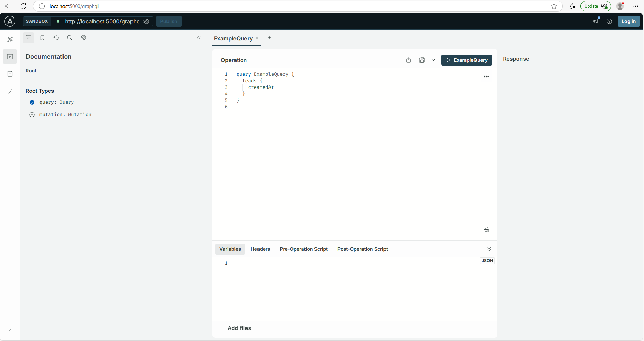Open the browser three-dot menu
644x341 pixels.
(636, 6)
